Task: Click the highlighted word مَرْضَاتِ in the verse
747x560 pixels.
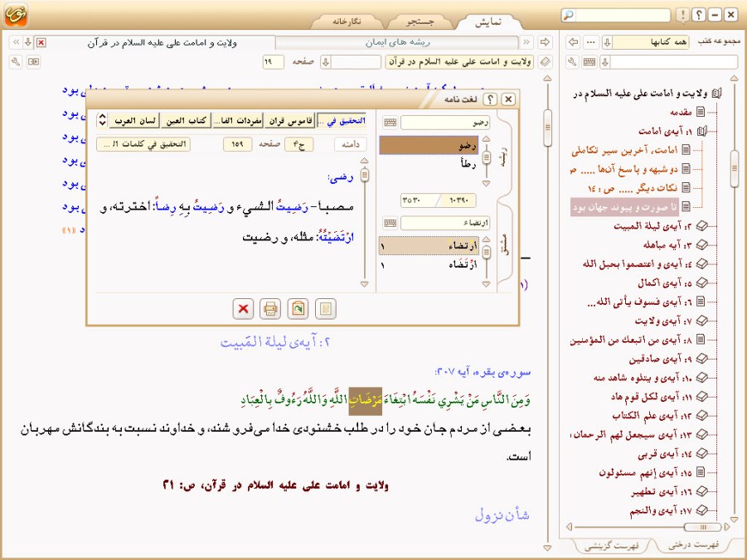Action: (x=366, y=402)
